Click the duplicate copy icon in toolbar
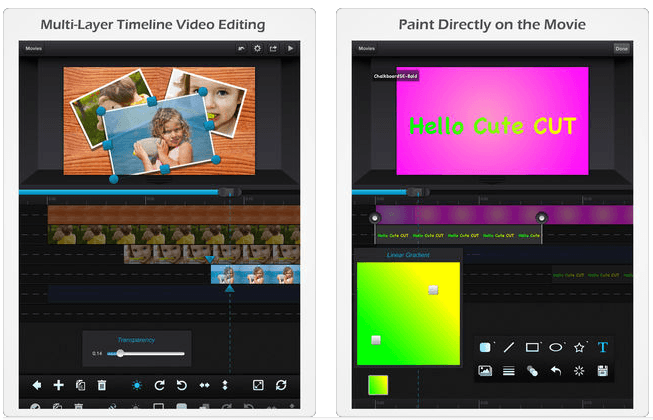This screenshot has height=420, width=653. pos(80,385)
